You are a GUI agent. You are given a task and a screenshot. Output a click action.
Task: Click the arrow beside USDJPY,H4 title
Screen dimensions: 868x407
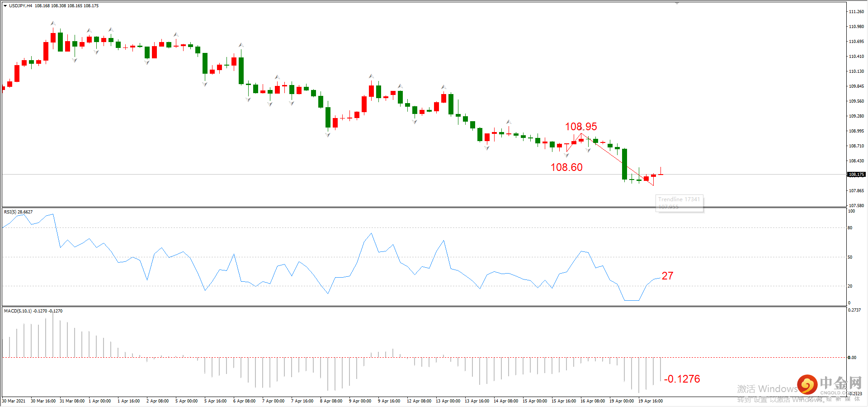(x=5, y=6)
